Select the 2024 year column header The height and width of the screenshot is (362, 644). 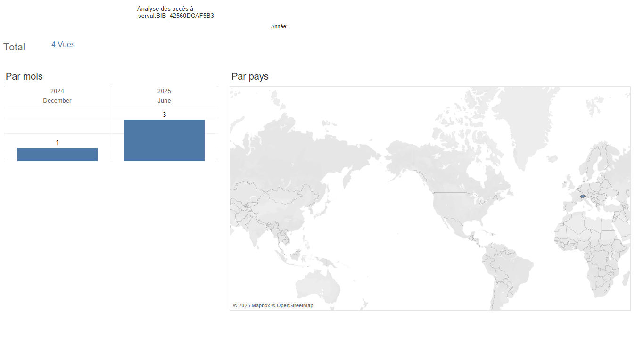click(x=57, y=91)
